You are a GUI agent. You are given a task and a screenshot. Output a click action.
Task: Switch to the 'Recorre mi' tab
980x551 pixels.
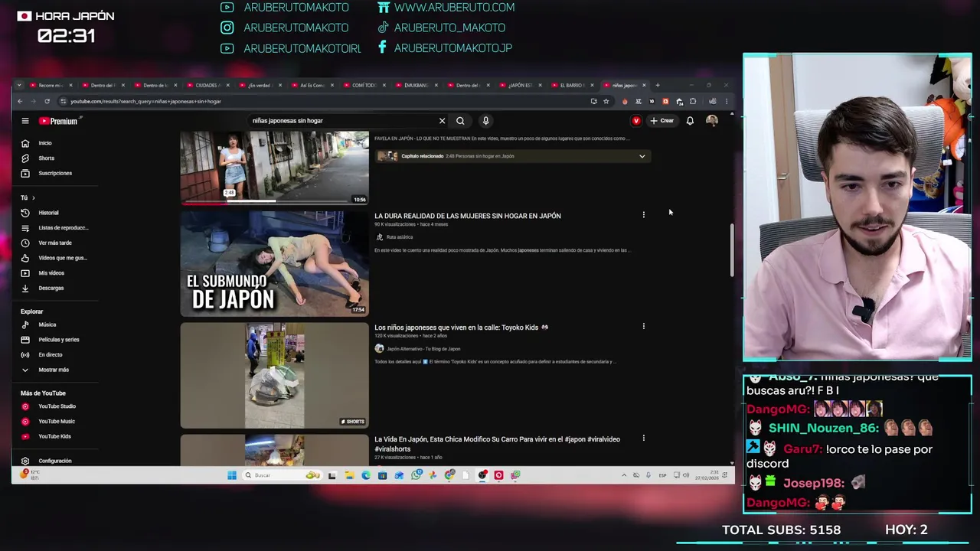(50, 85)
